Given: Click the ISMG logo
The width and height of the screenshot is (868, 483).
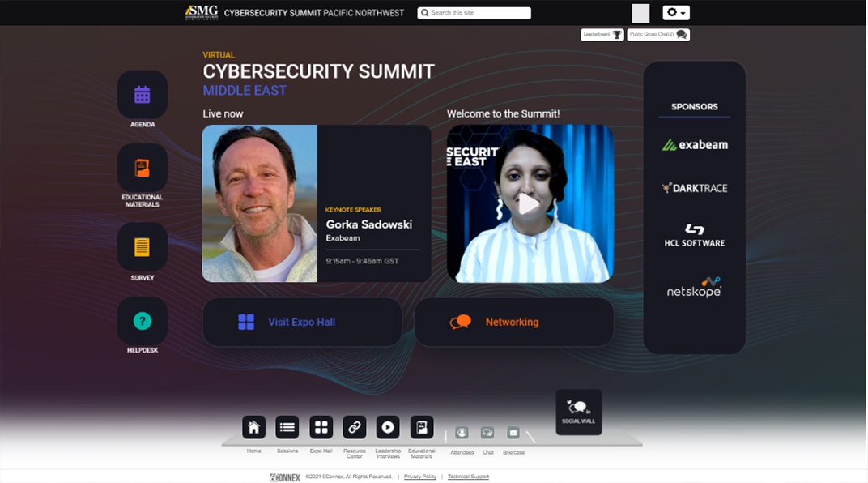Looking at the screenshot, I should 202,12.
